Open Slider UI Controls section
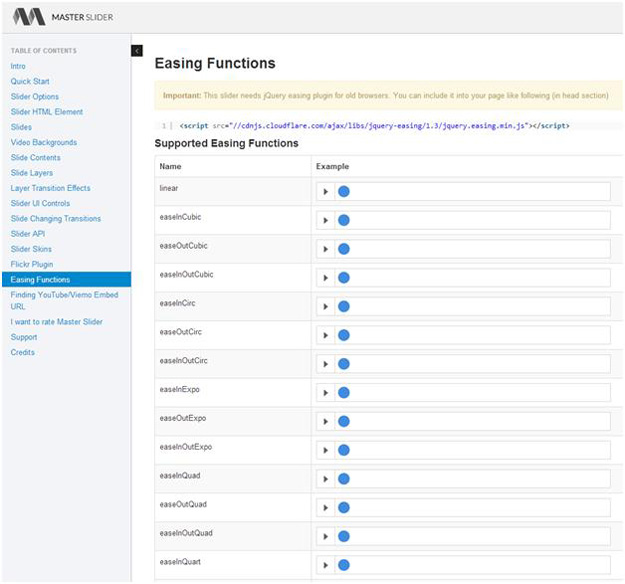This screenshot has height=584, width=625. (x=40, y=203)
